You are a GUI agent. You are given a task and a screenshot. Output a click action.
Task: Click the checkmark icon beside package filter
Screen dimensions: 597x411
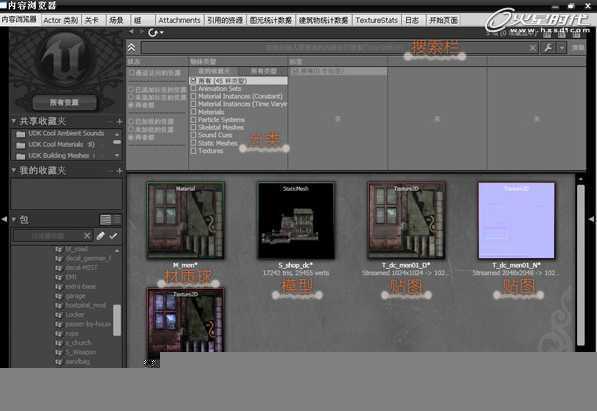pyautogui.click(x=113, y=236)
